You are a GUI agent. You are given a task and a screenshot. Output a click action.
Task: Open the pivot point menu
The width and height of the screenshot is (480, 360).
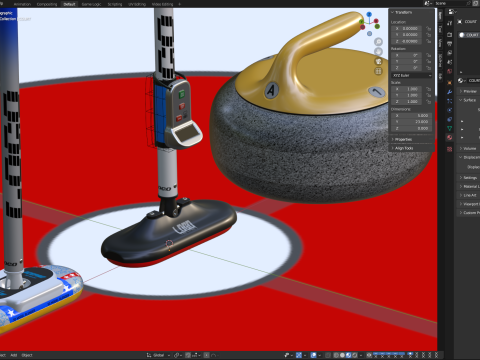click(178, 355)
